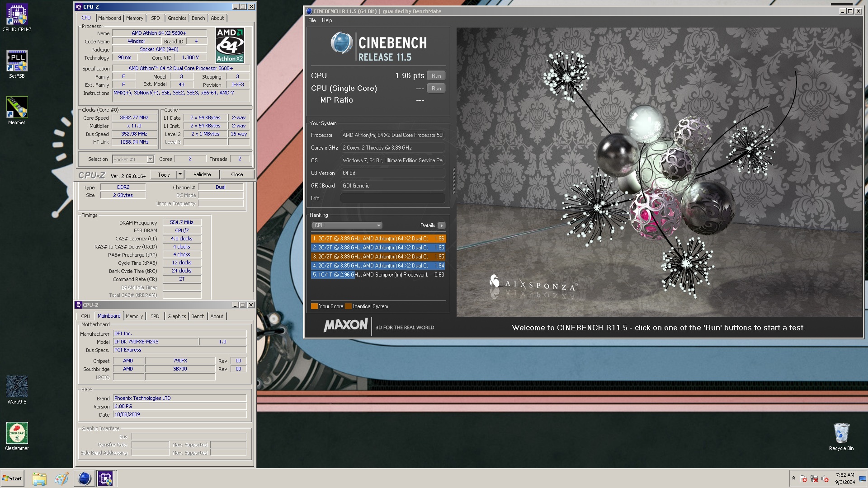Select ranking entry 1 at 3.89 GHz scoring 1.96
The width and height of the screenshot is (868, 488).
coord(378,239)
